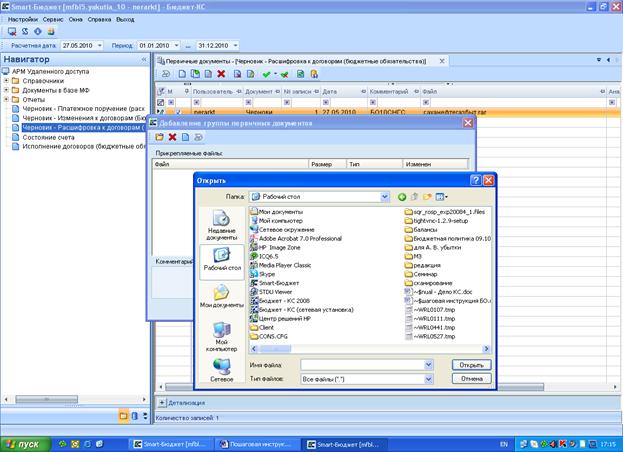Click the new blank document toolbar icon
Viewport: 623px width, 452px height.
tap(182, 74)
